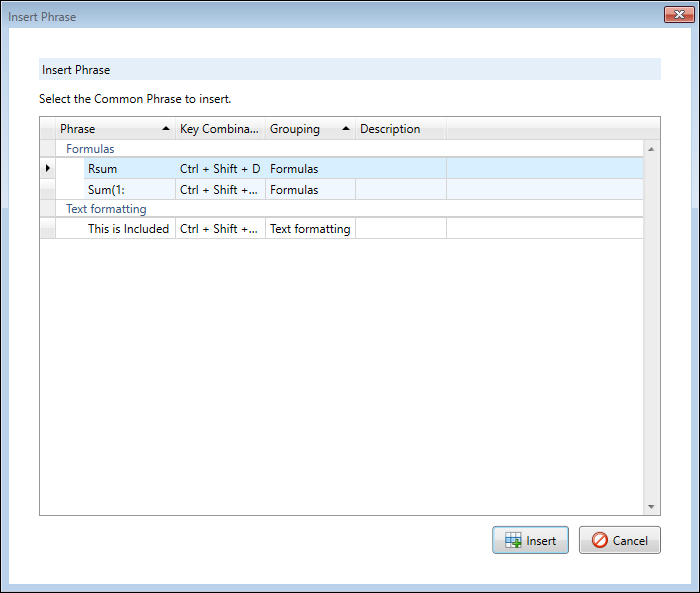Image resolution: width=700 pixels, height=593 pixels.
Task: Click Text formatting grouping cell
Action: pos(310,229)
